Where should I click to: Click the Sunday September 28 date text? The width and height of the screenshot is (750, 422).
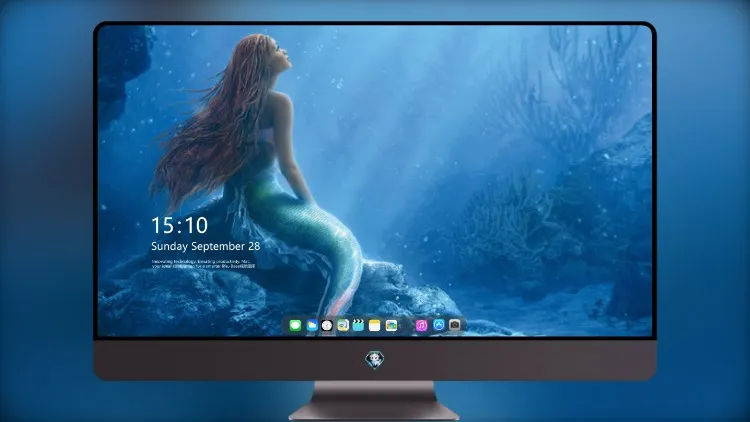point(206,246)
